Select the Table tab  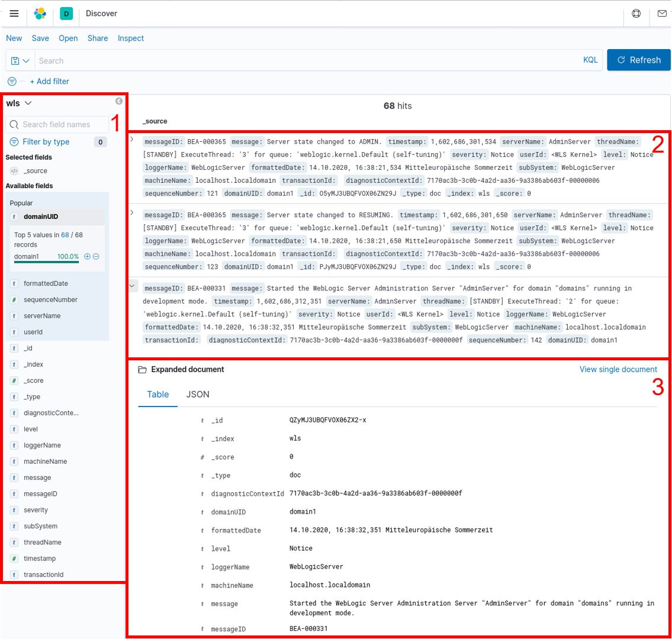tap(157, 395)
